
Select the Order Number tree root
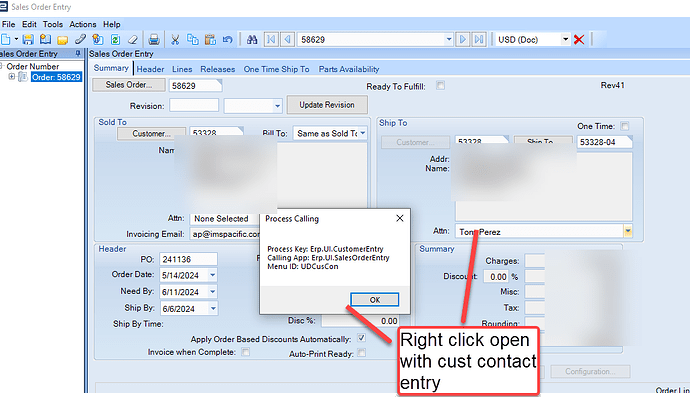pos(33,66)
